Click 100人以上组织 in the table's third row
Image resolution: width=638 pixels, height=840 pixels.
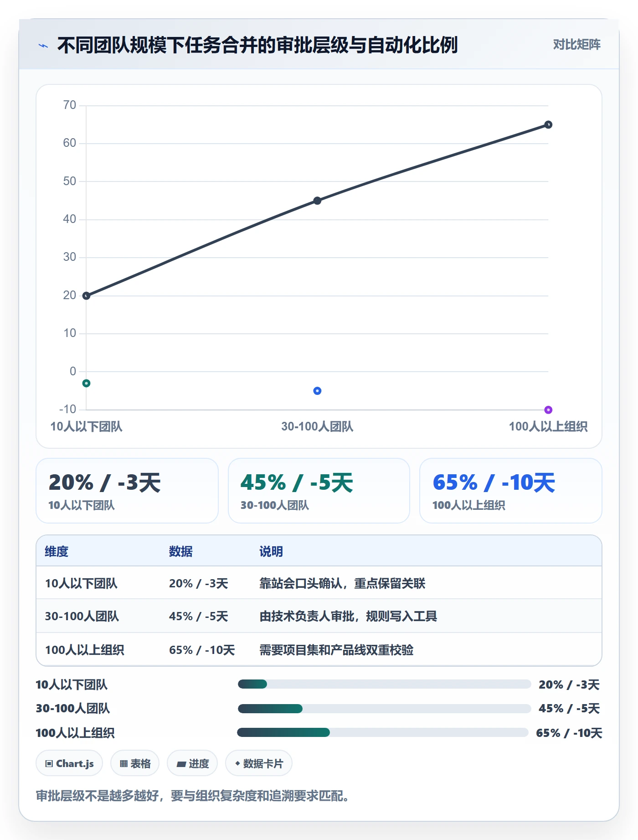[84, 650]
